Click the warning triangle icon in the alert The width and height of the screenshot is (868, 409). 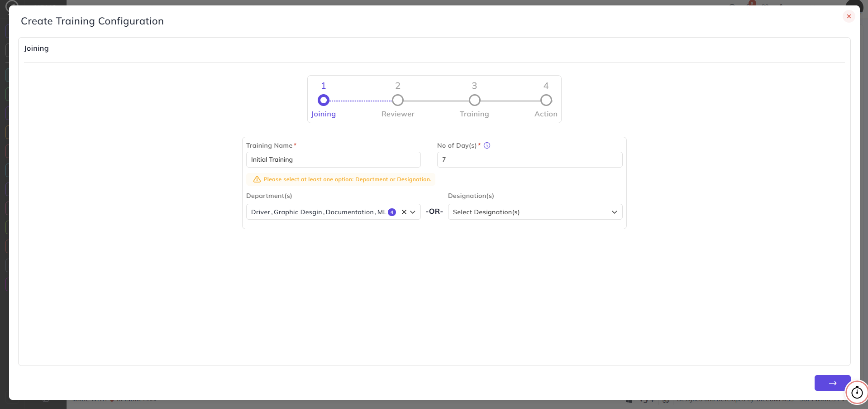[257, 179]
